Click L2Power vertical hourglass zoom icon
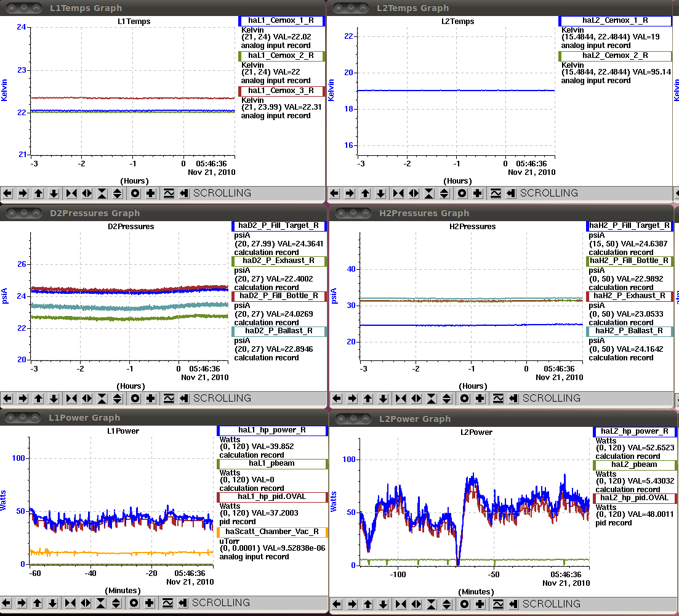This screenshot has width=679, height=616. 432,604
